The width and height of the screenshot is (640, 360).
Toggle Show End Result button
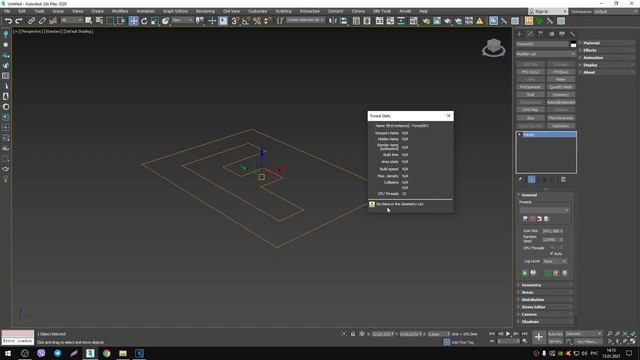click(x=531, y=179)
